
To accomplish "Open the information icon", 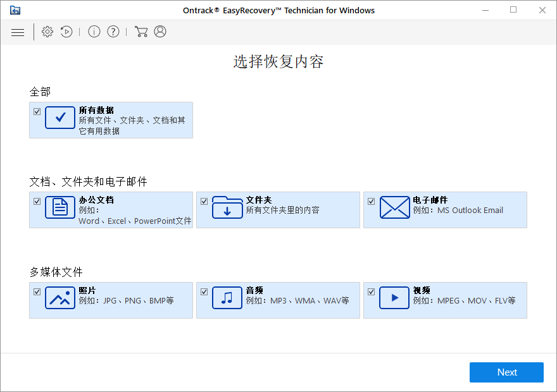I will [x=94, y=32].
